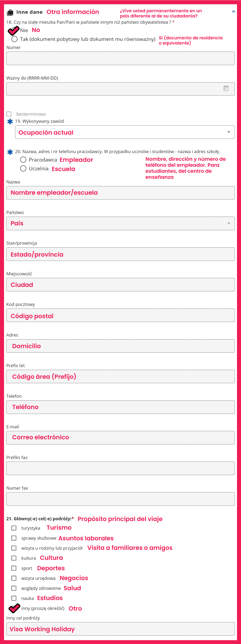Screen dimensions: 241x644
Task: Collapse the Inne dane section
Action: click(x=233, y=12)
